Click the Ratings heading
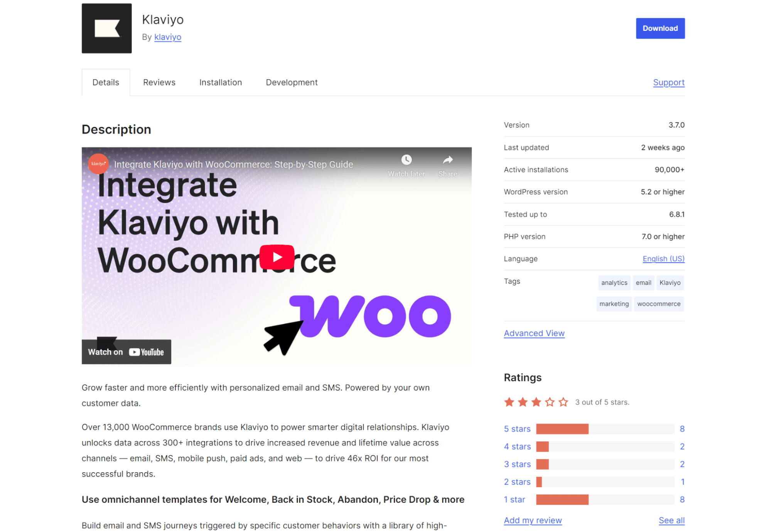 pos(523,377)
